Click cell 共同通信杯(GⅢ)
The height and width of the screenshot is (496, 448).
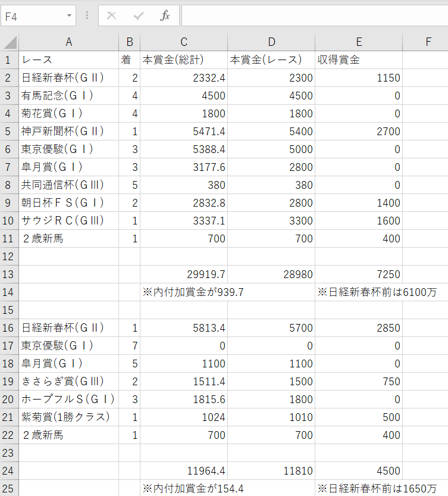pos(68,185)
